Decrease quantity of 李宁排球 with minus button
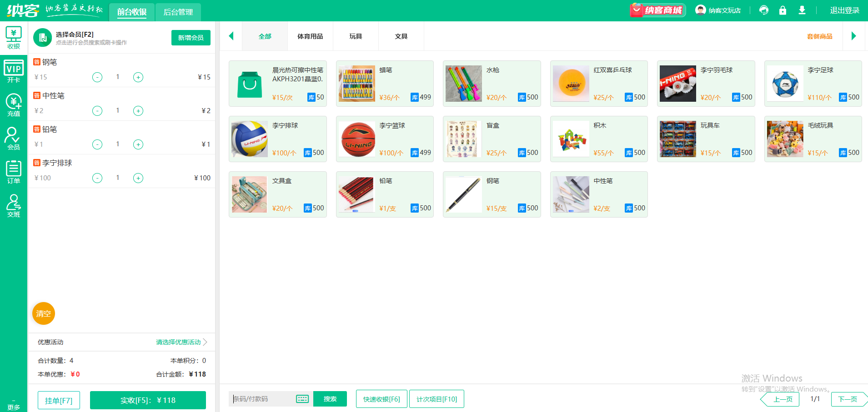 (97, 178)
